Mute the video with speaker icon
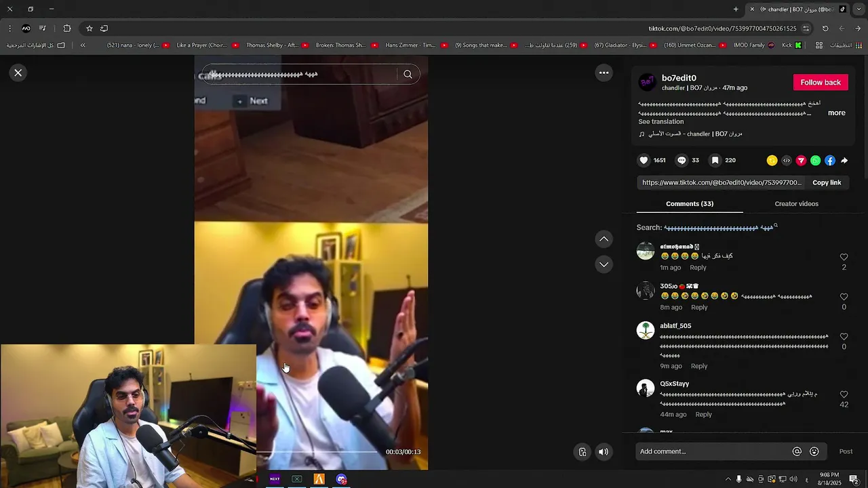 pos(604,452)
